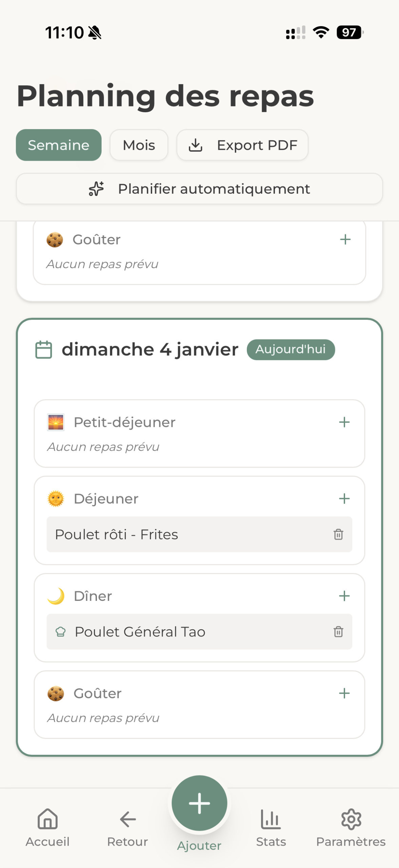Add a meal to today's Petit-déjeuner

click(344, 422)
